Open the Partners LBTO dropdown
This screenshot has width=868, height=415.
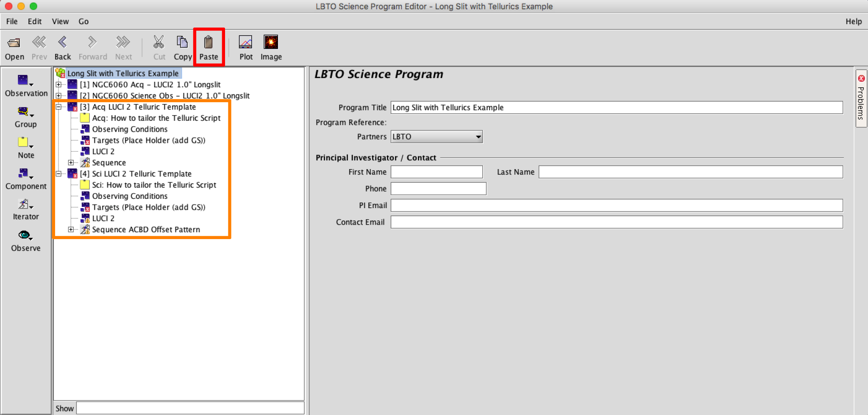pyautogui.click(x=437, y=136)
